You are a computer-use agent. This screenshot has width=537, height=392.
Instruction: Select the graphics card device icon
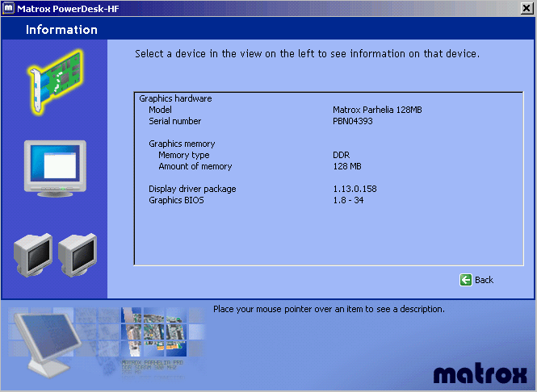[x=53, y=81]
